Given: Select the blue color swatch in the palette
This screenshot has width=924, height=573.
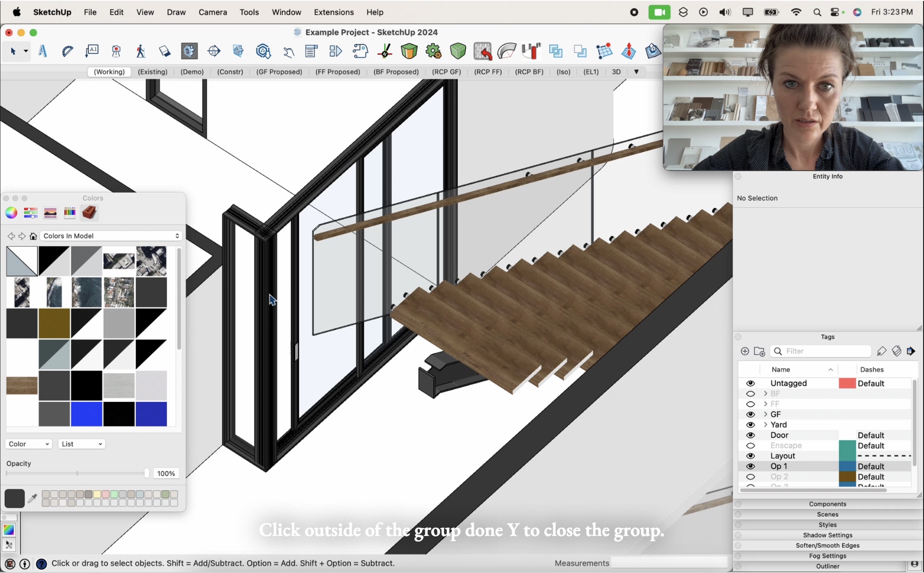Looking at the screenshot, I should click(87, 414).
